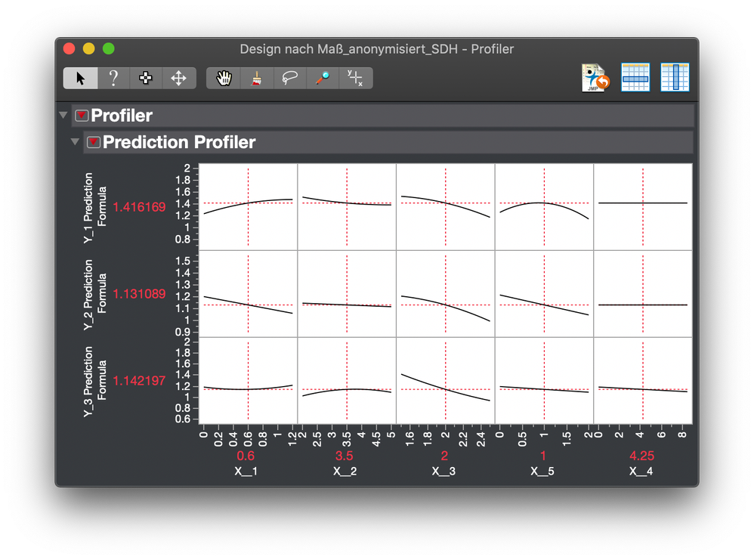Select the arrow selection tool
The image size is (754, 560).
[80, 77]
